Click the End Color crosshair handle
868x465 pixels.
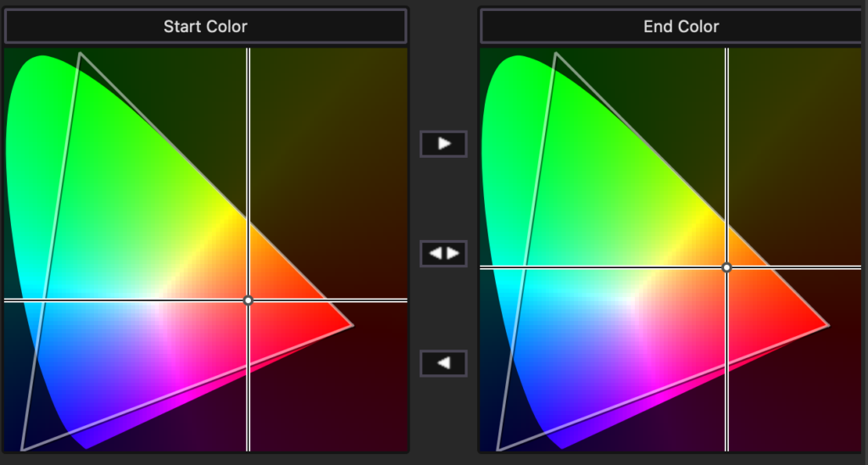(x=726, y=267)
